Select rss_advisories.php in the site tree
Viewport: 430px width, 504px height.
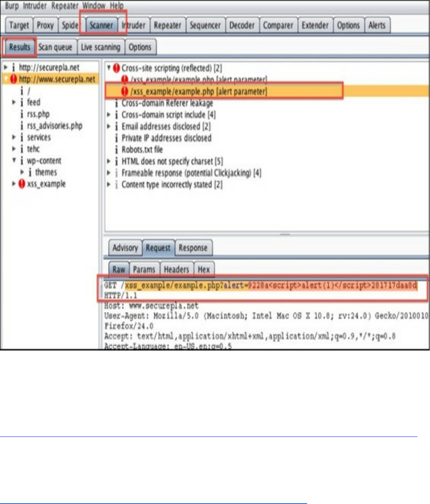point(55,126)
